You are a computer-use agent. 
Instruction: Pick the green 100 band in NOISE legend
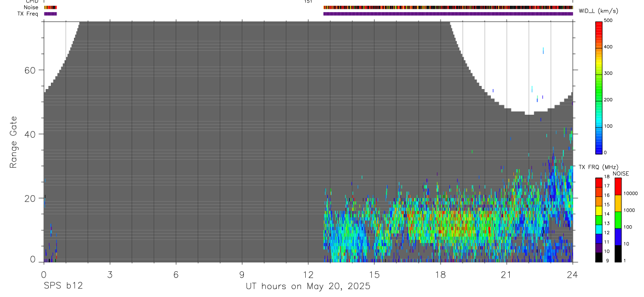618,220
